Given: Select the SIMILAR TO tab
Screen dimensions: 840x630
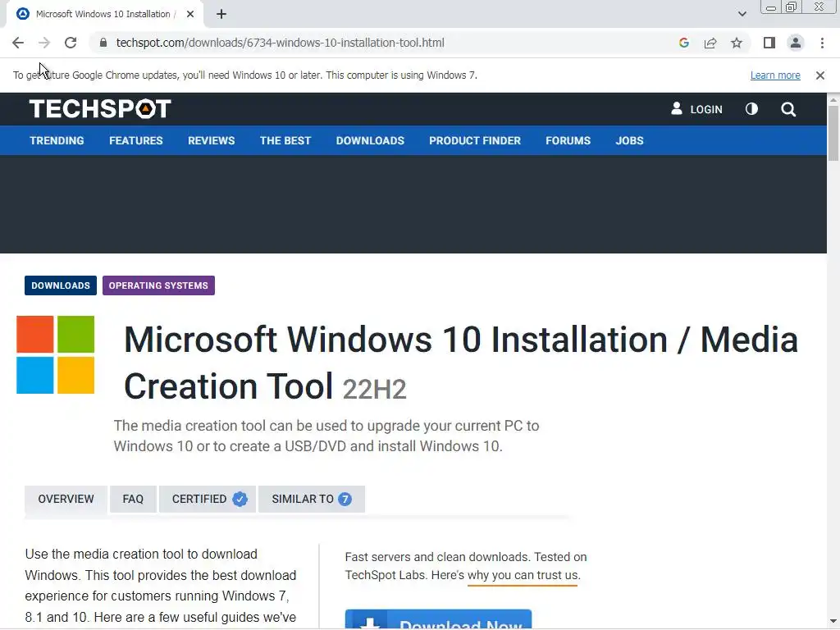Looking at the screenshot, I should [x=311, y=499].
